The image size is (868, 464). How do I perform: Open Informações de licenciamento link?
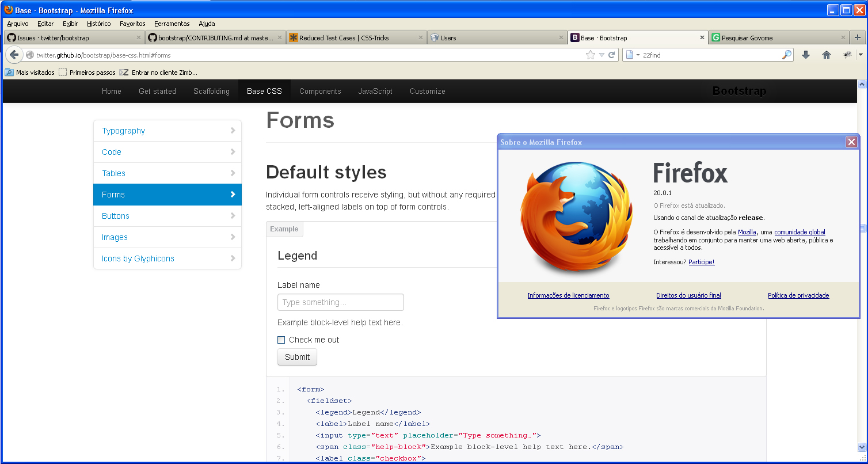(x=568, y=295)
